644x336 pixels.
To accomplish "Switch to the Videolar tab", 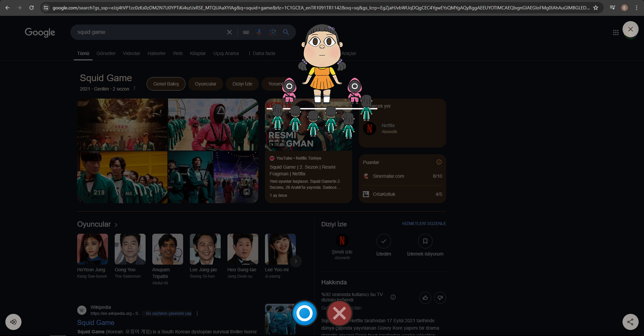I will coord(131,53).
